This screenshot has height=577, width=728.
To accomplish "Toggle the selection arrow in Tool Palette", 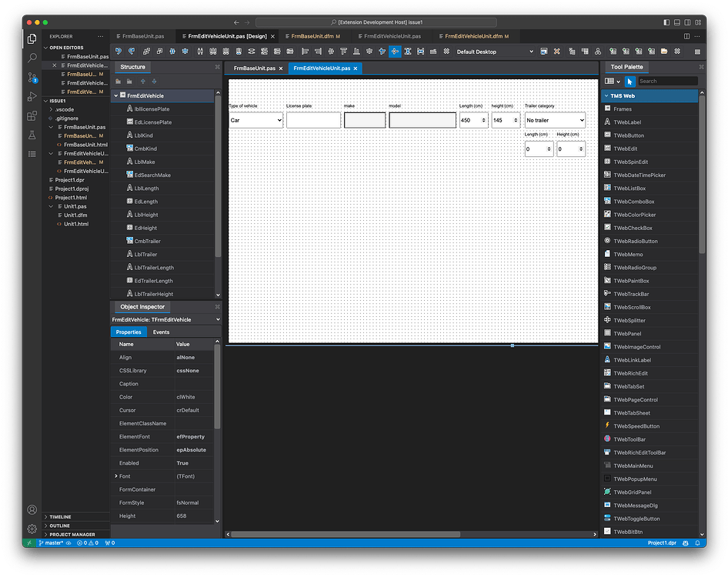I will pos(629,82).
